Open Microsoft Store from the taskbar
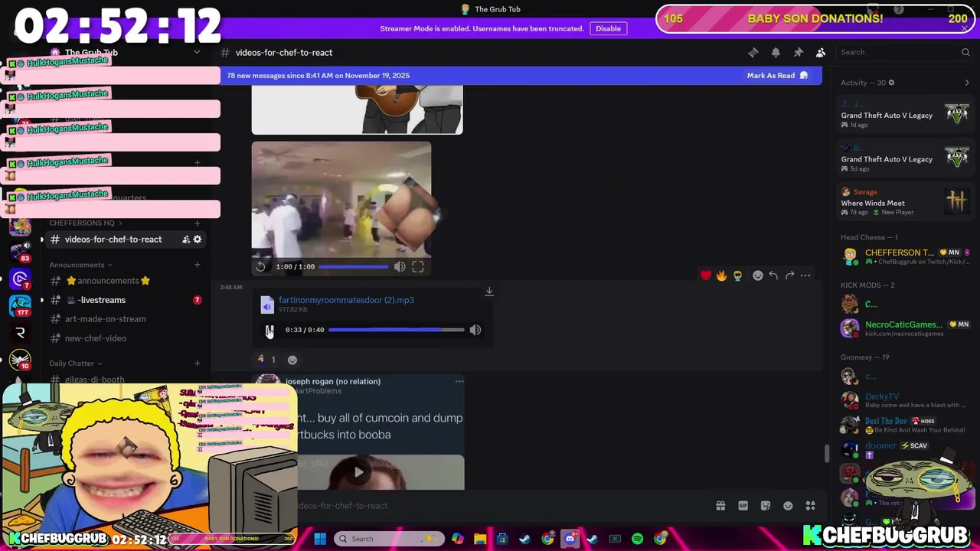 [502, 539]
